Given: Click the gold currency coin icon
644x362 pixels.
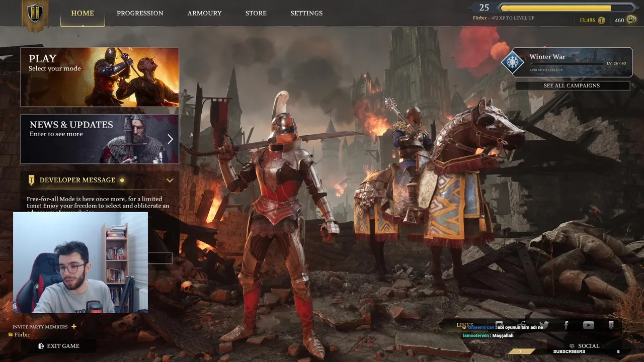Looking at the screenshot, I should click(x=601, y=20).
